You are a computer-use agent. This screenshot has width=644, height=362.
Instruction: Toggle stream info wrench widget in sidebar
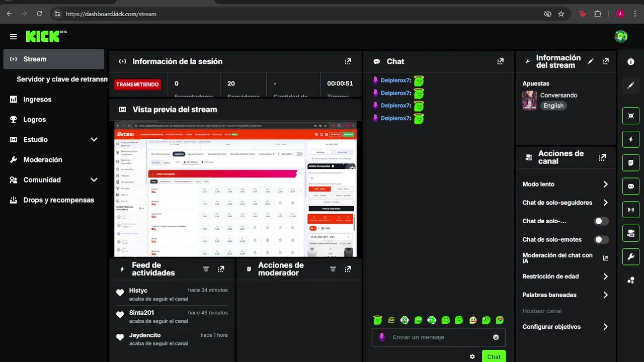[x=631, y=257]
